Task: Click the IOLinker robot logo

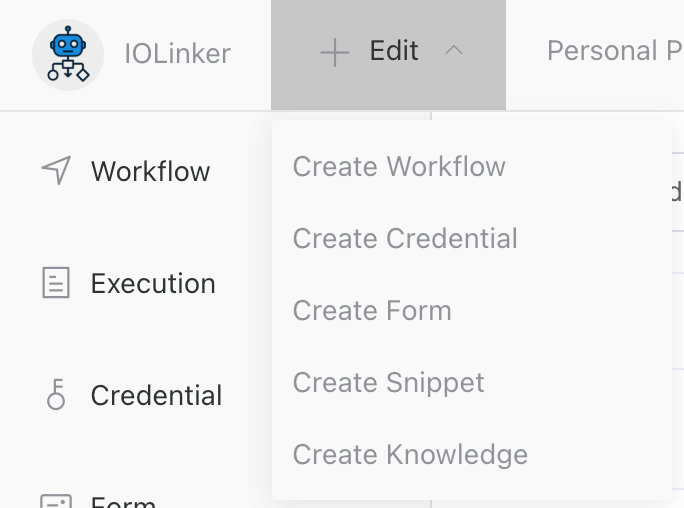Action: point(68,54)
